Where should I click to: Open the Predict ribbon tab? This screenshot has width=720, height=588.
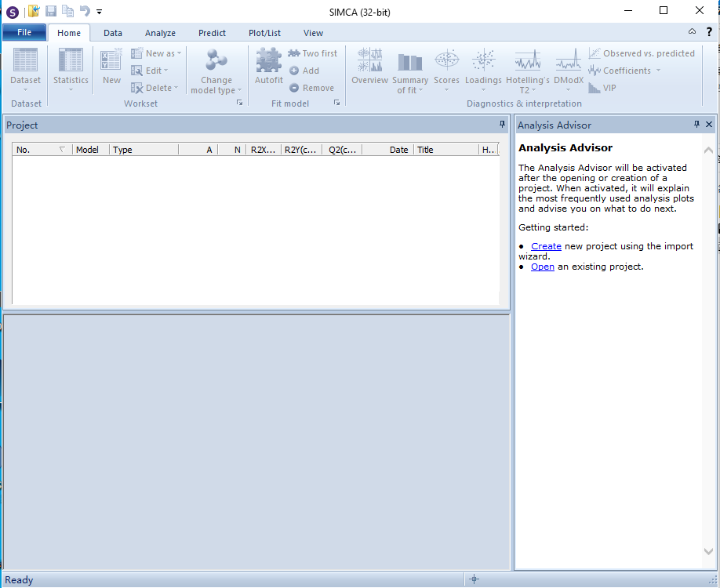(212, 33)
